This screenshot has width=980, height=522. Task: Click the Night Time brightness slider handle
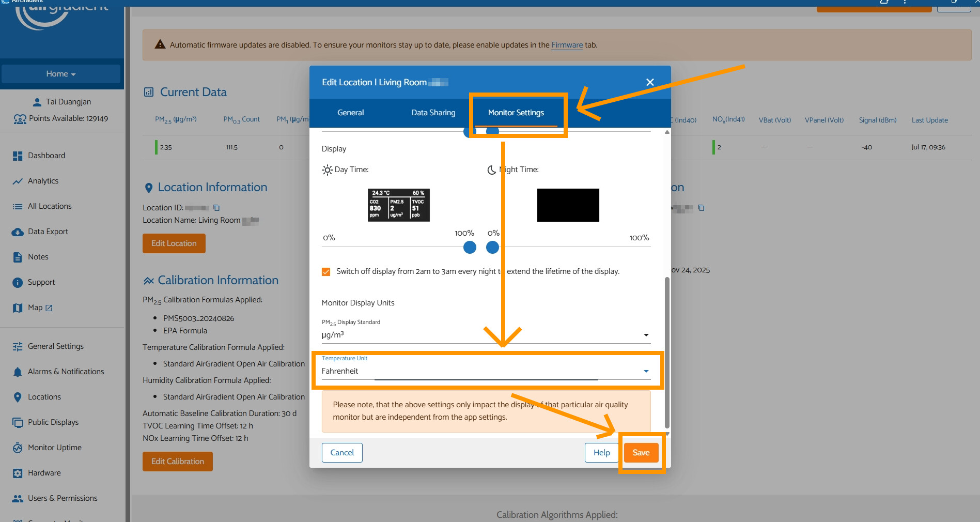coord(493,248)
